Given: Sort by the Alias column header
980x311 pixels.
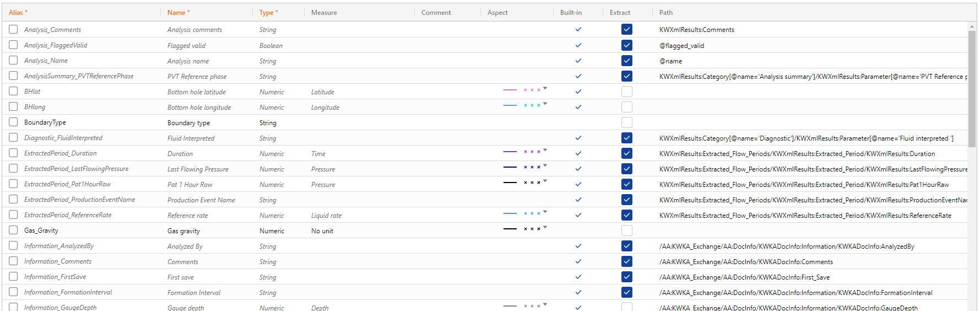Looking at the screenshot, I should [18, 12].
